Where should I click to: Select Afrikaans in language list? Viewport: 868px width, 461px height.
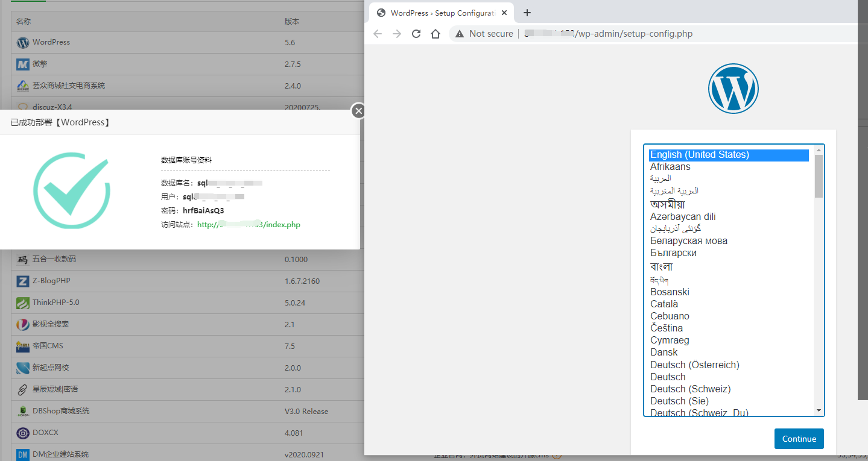(x=670, y=167)
